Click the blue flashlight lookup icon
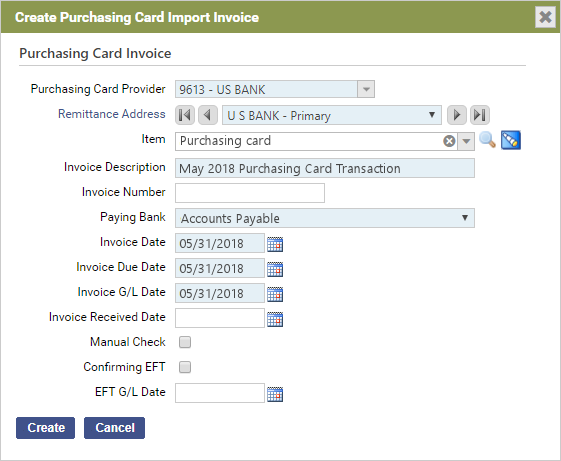Viewport: 561px width, 461px height. click(x=511, y=140)
